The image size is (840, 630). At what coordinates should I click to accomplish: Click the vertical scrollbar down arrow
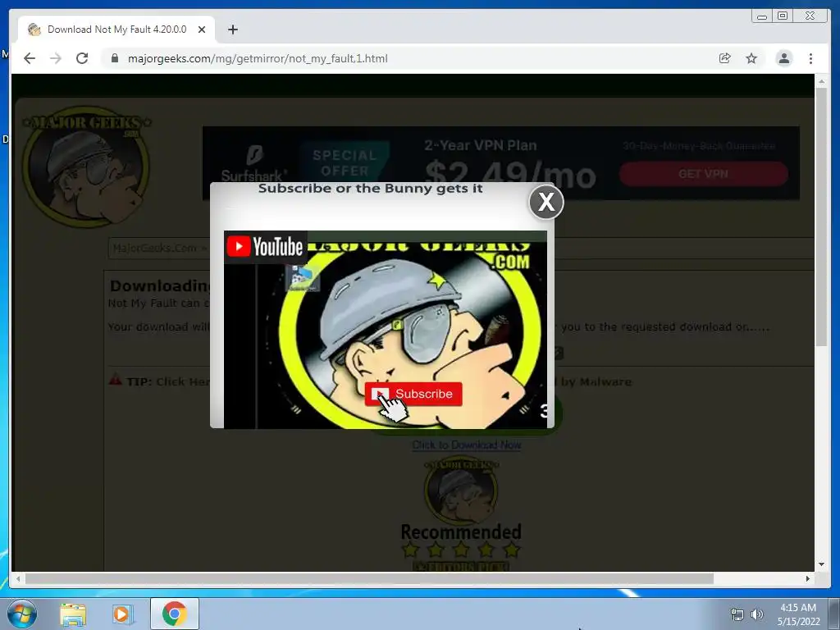coord(821,564)
